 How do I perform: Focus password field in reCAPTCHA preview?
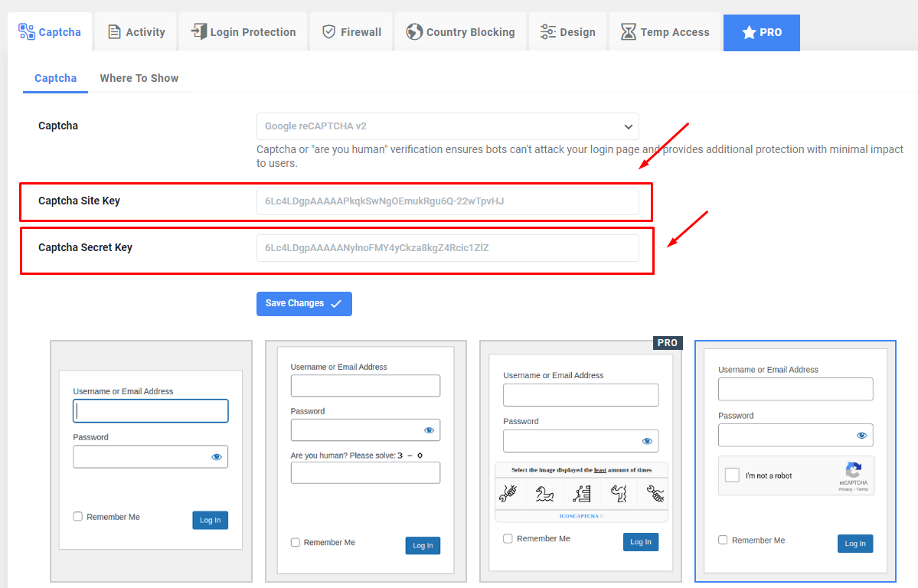(795, 435)
